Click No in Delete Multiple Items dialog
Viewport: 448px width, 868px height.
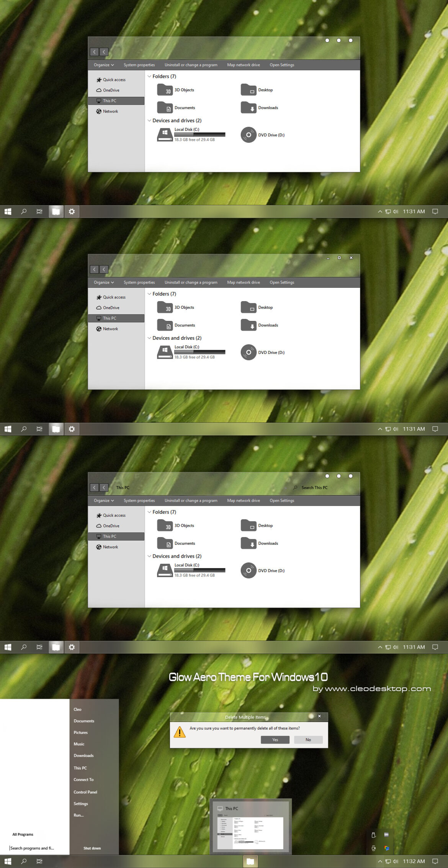pyautogui.click(x=308, y=740)
